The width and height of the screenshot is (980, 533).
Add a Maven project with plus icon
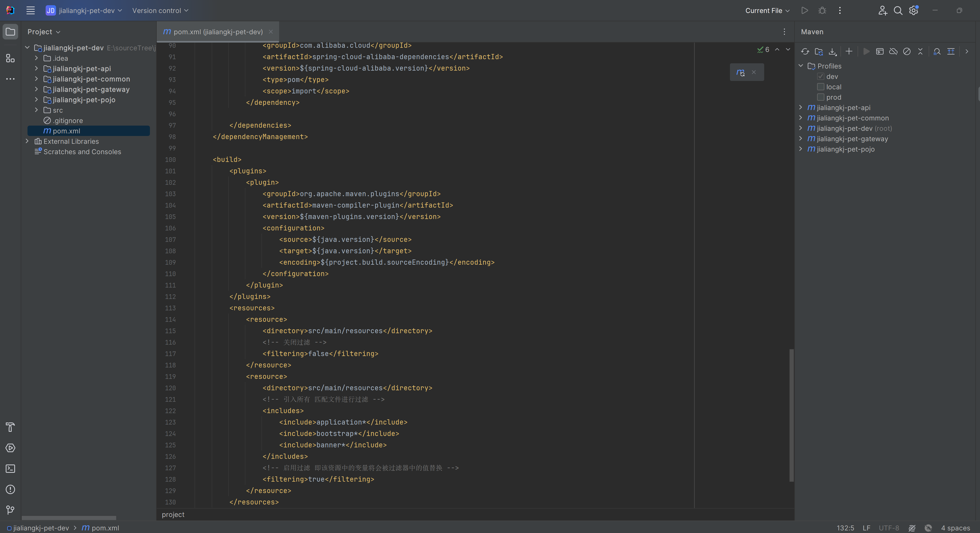pyautogui.click(x=849, y=51)
